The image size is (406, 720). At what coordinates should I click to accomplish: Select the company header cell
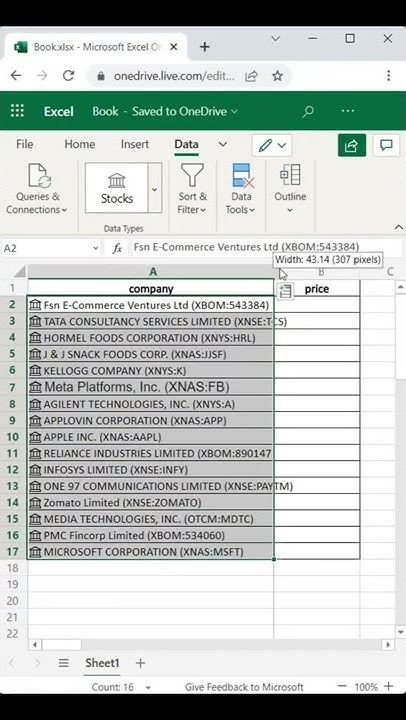(x=151, y=289)
